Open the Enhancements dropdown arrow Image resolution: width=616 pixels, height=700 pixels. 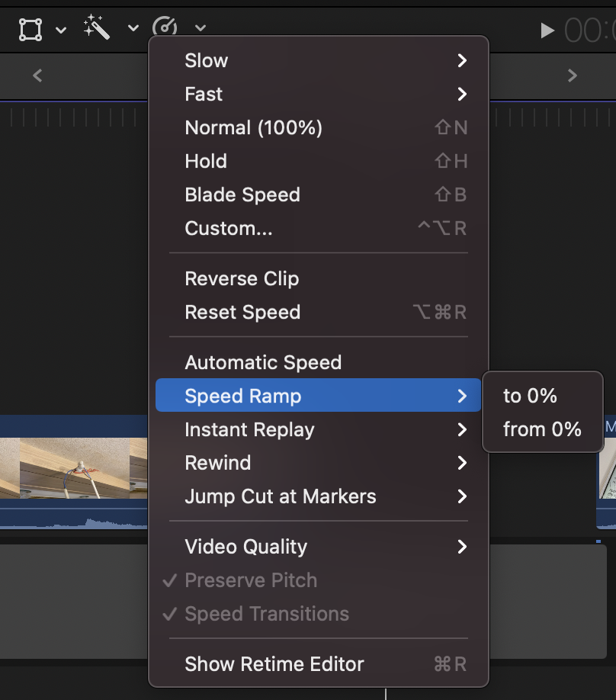point(133,28)
